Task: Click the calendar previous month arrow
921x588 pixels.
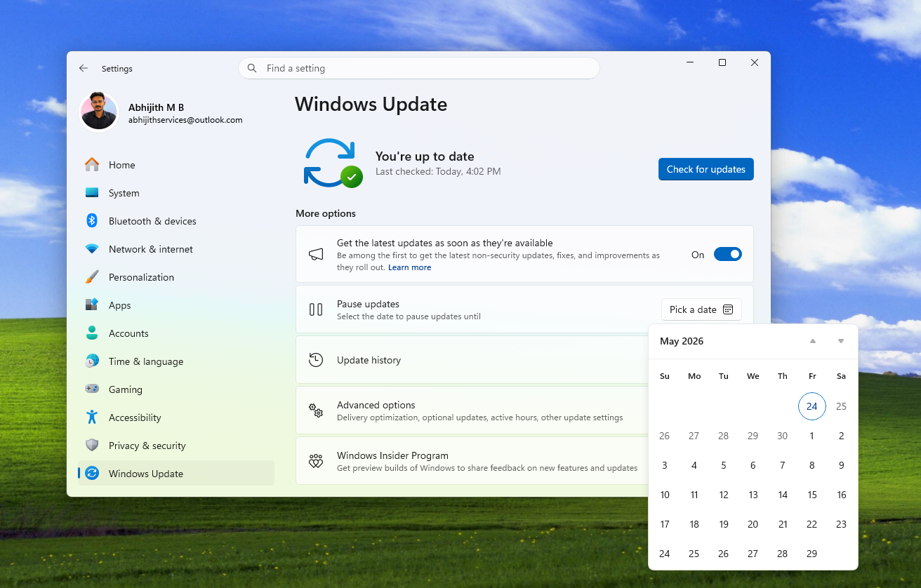Action: 812,341
